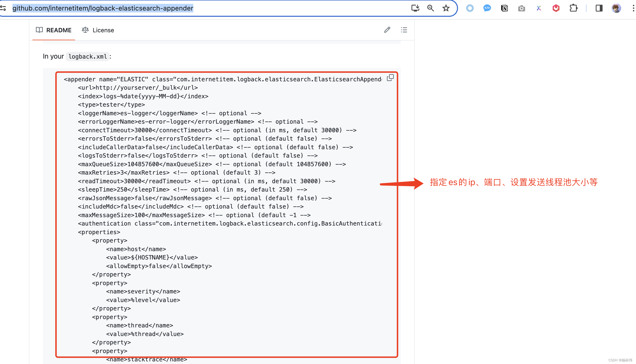Click the rawJsonMessage false line

pos(205,198)
